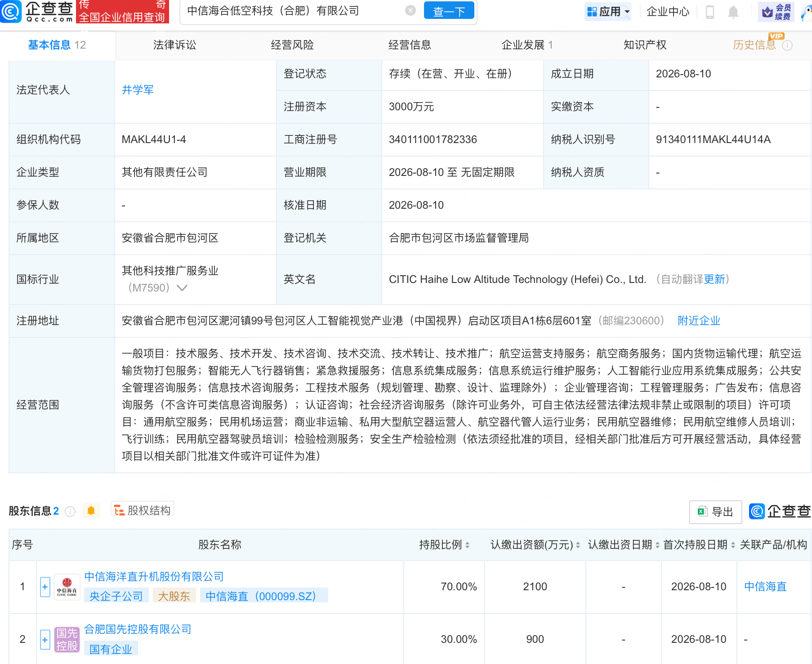Click info icon beside 历史信息
This screenshot has height=664, width=812.
coord(787,45)
